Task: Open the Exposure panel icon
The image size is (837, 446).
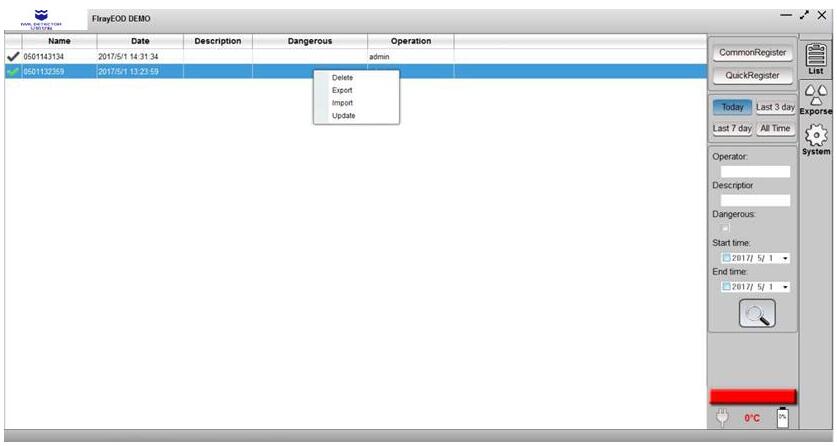Action: coord(816,96)
